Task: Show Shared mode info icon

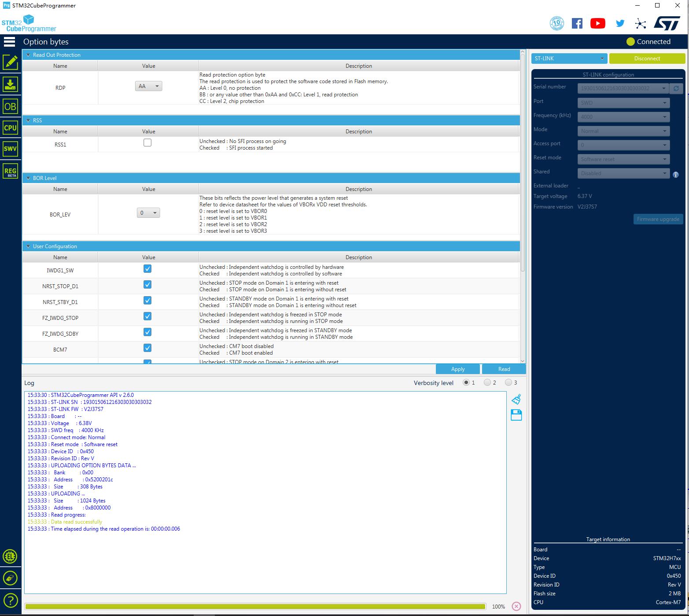Action: pos(676,175)
